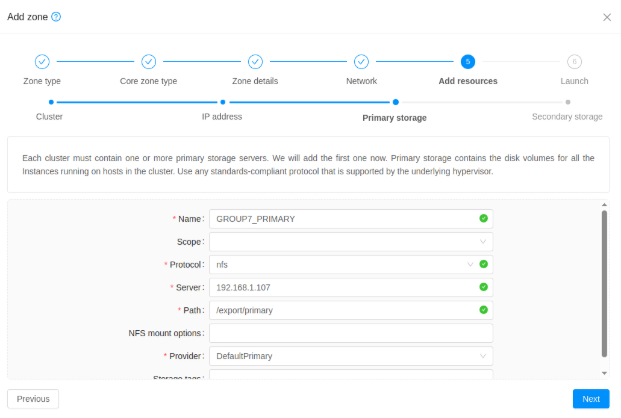Select the Network step checkmark
This screenshot has height=418, width=621.
(361, 61)
